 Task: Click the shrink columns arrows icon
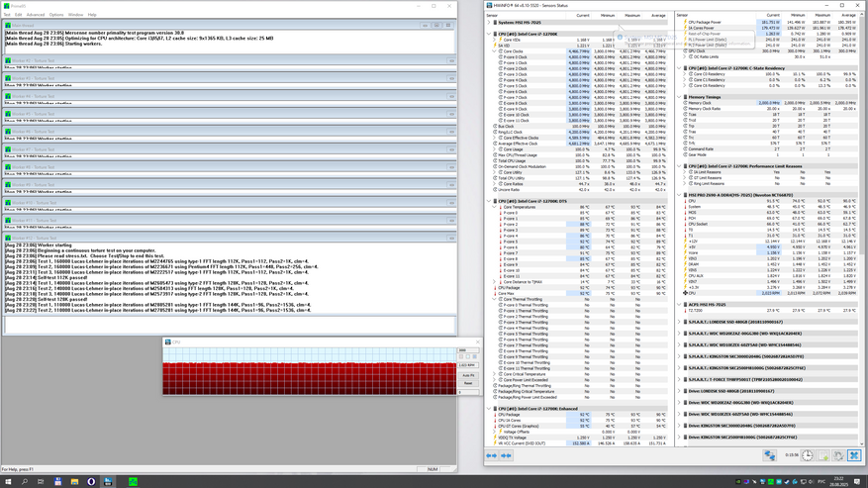tap(507, 455)
